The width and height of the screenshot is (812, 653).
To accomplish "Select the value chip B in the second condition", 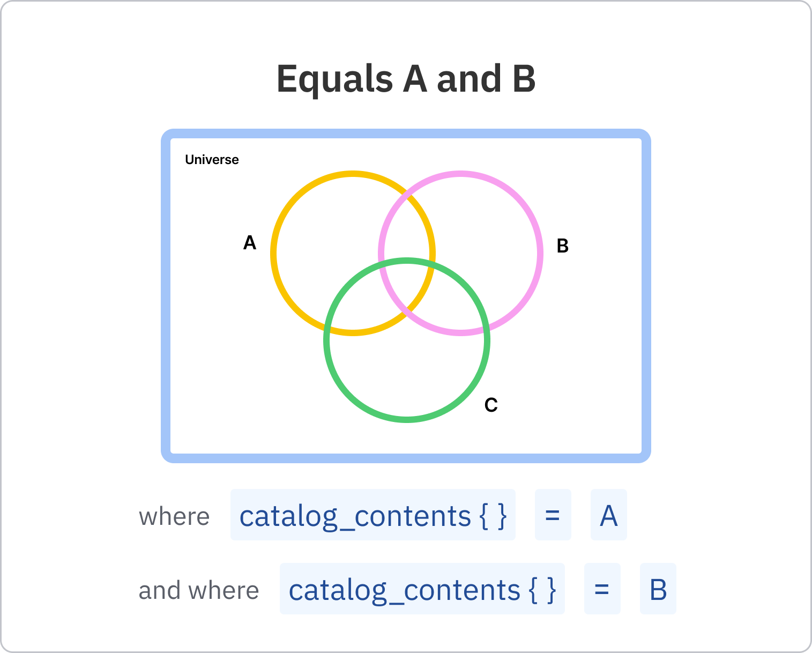I will pos(658,589).
